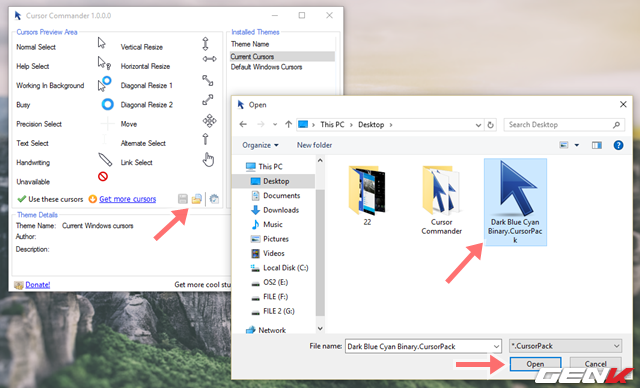Click the navigation pane scroll down arrow

320,328
